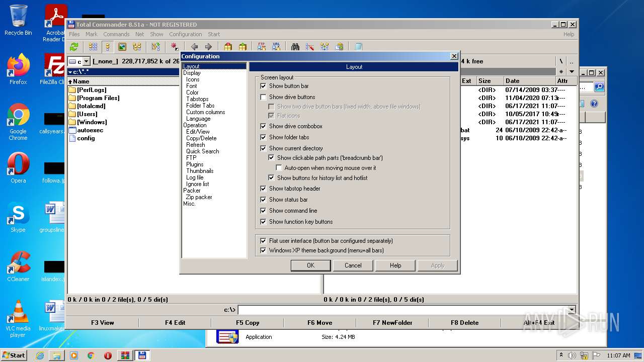Disable Show status bar option
The image size is (644, 362).
click(263, 200)
